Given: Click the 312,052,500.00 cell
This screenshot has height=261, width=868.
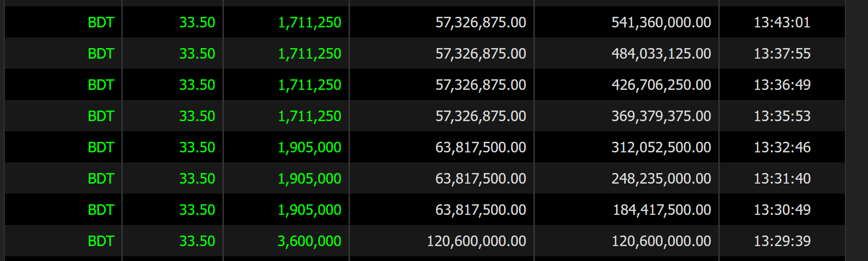Looking at the screenshot, I should (661, 147).
